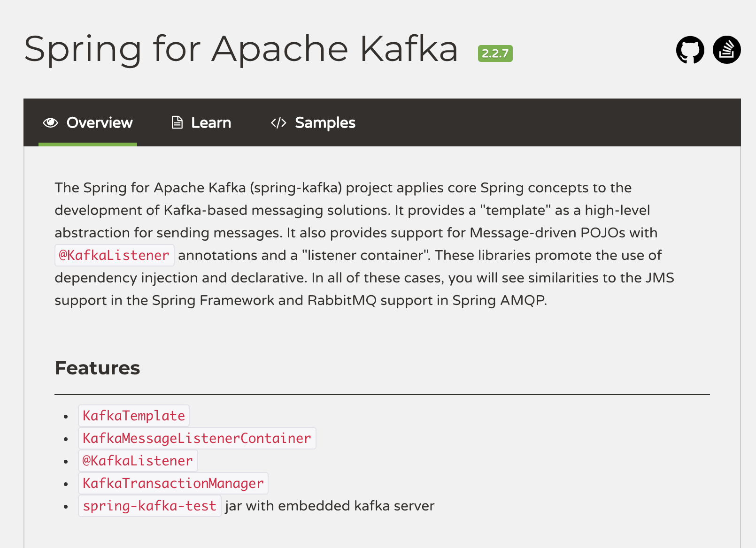Image resolution: width=756 pixels, height=548 pixels.
Task: Click KafkaMessageListenerContainer in the features list
Action: coord(197,438)
